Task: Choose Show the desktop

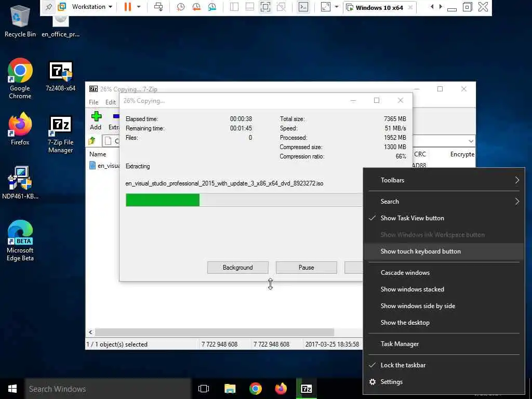Action: click(444, 323)
